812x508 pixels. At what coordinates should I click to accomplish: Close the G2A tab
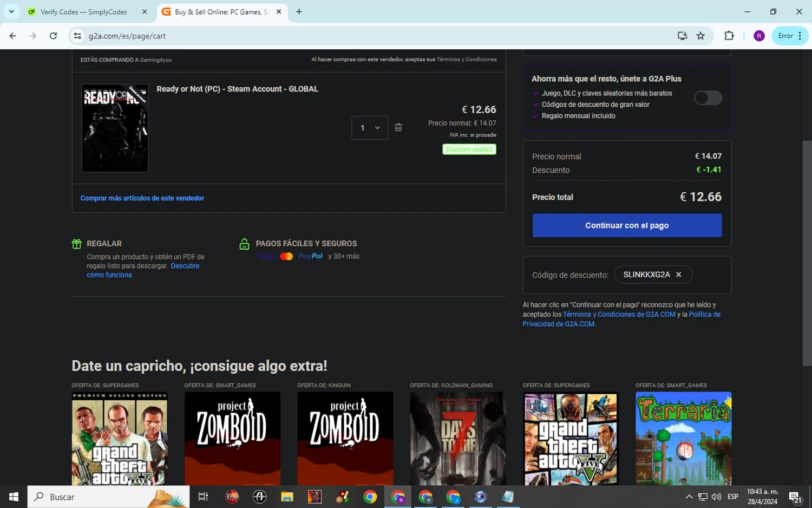coord(279,12)
